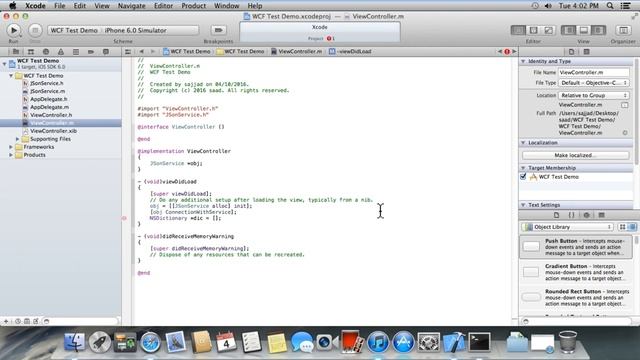Image resolution: width=640 pixels, height=360 pixels.
Task: Collapse the WCF Test Demo project root
Action: 4,64
